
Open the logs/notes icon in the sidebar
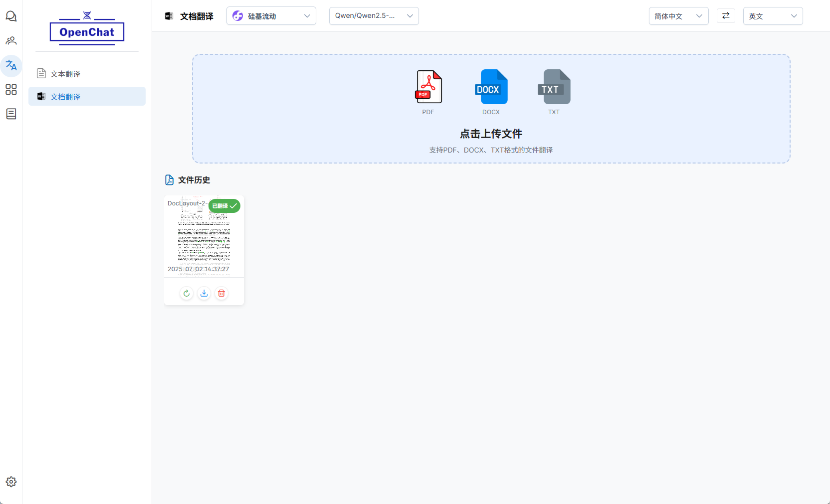[x=11, y=114]
